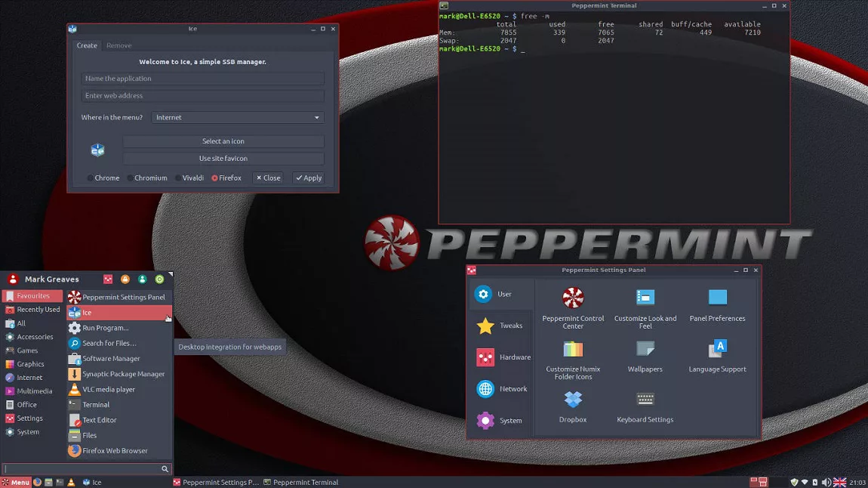Switch to the Create tab in Ice
The image size is (868, 488).
87,45
